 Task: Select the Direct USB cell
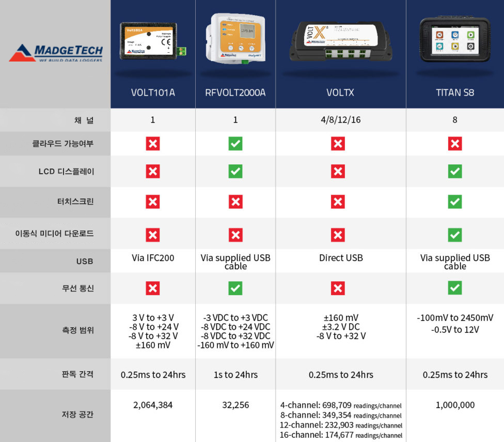(x=341, y=258)
